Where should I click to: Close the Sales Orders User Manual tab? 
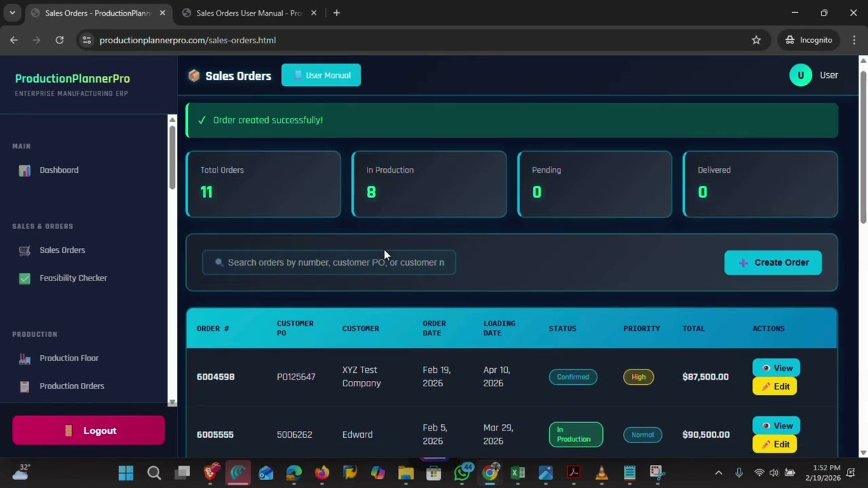point(313,13)
